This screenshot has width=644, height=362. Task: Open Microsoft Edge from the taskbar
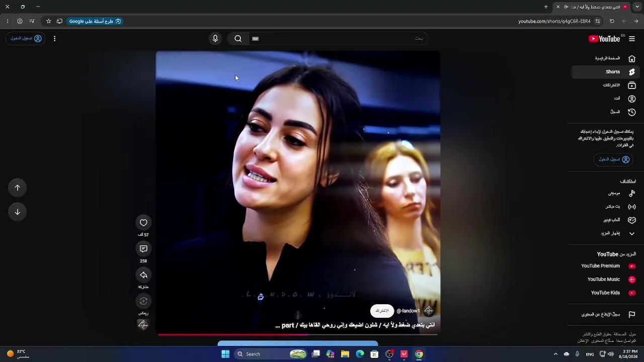pyautogui.click(x=360, y=354)
